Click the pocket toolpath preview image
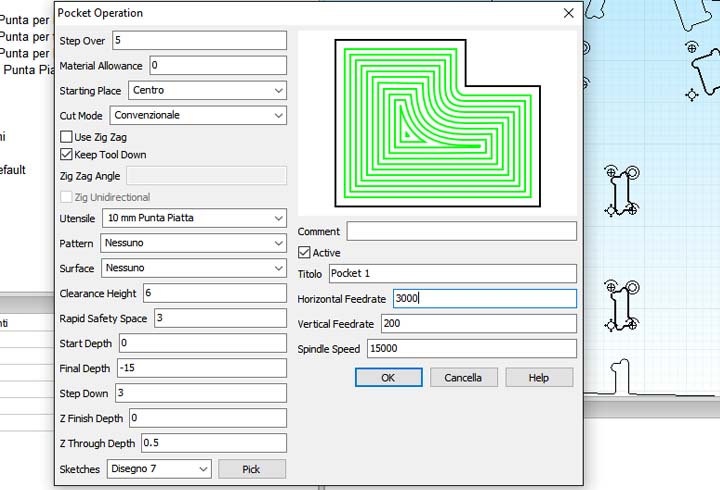 (x=438, y=123)
